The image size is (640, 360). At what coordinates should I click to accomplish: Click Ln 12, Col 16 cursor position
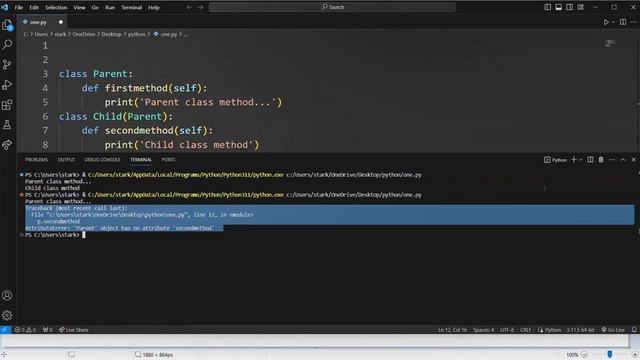point(452,330)
